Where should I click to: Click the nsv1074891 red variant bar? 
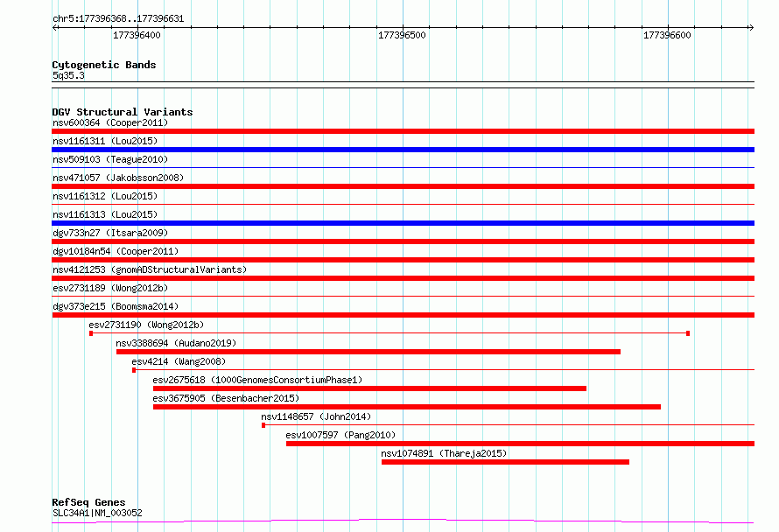pos(505,462)
